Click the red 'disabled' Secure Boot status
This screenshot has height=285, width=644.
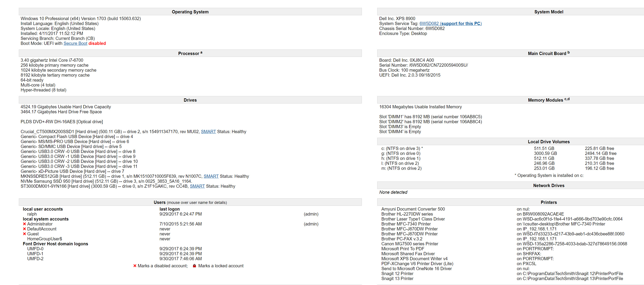click(x=97, y=43)
